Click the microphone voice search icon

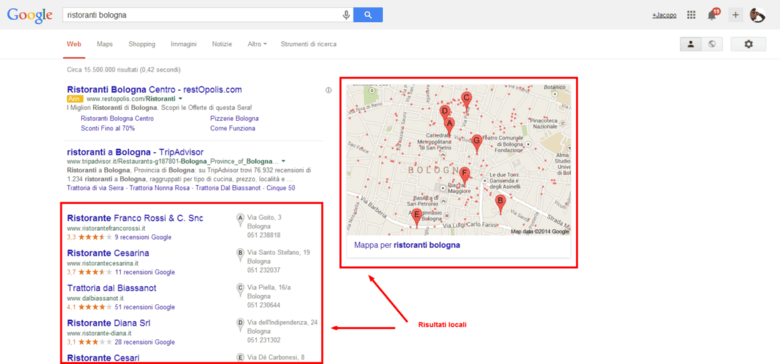(x=346, y=15)
